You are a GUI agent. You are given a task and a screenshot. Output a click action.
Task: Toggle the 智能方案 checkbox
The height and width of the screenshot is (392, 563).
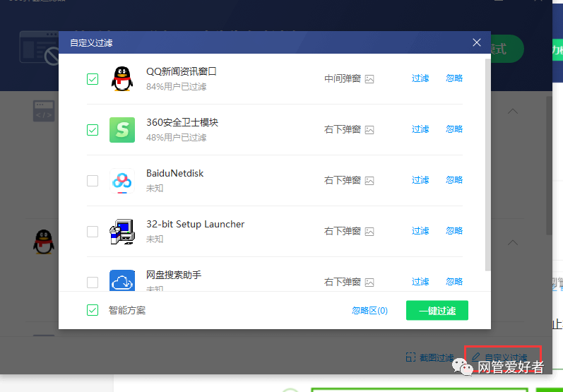coord(93,310)
